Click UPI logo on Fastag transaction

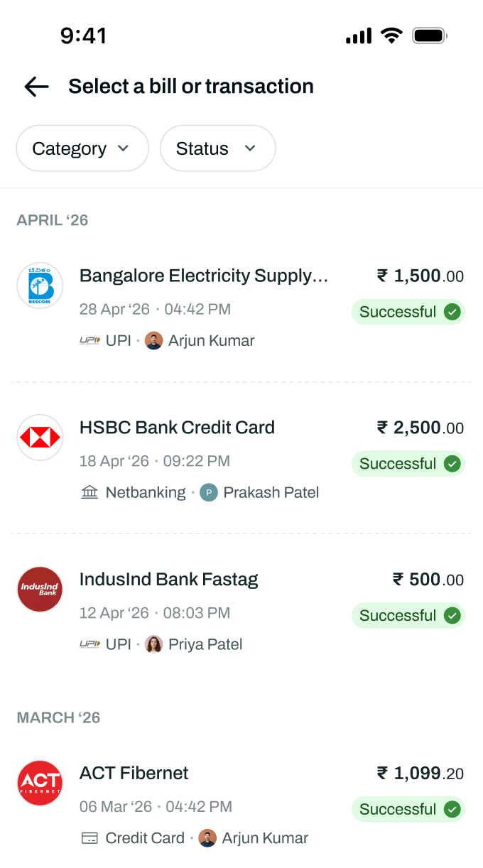click(x=89, y=644)
